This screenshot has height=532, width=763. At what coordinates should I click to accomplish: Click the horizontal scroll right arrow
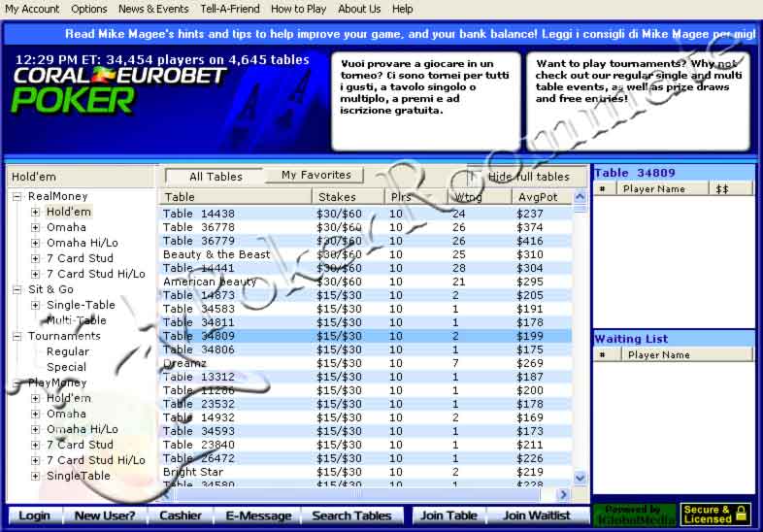pyautogui.click(x=563, y=494)
